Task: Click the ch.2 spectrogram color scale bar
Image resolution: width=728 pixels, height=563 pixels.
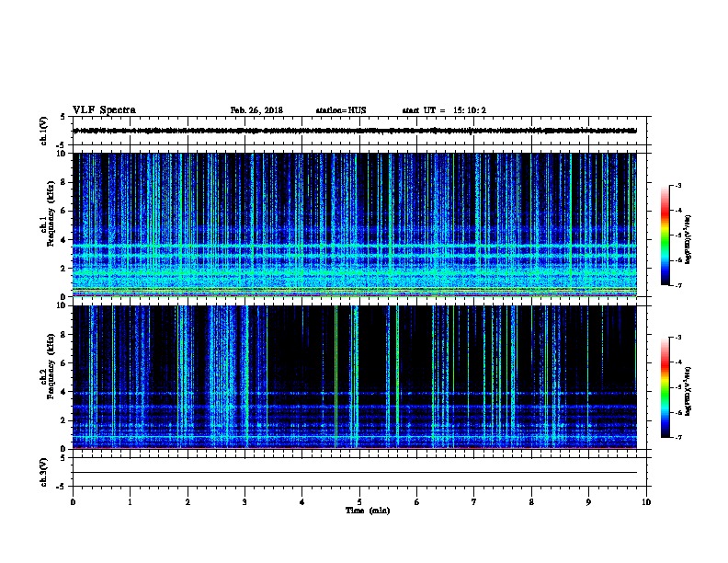Action: pyautogui.click(x=665, y=387)
